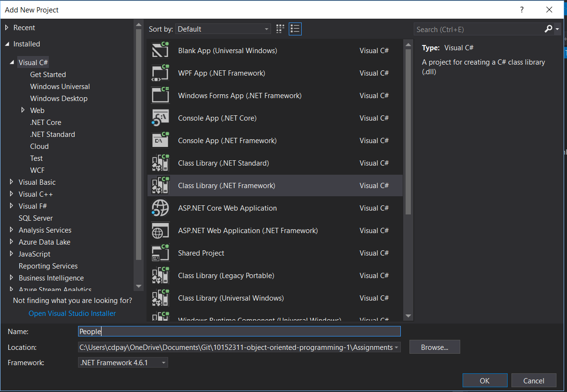Choose the Shared Project template icon

coord(160,253)
